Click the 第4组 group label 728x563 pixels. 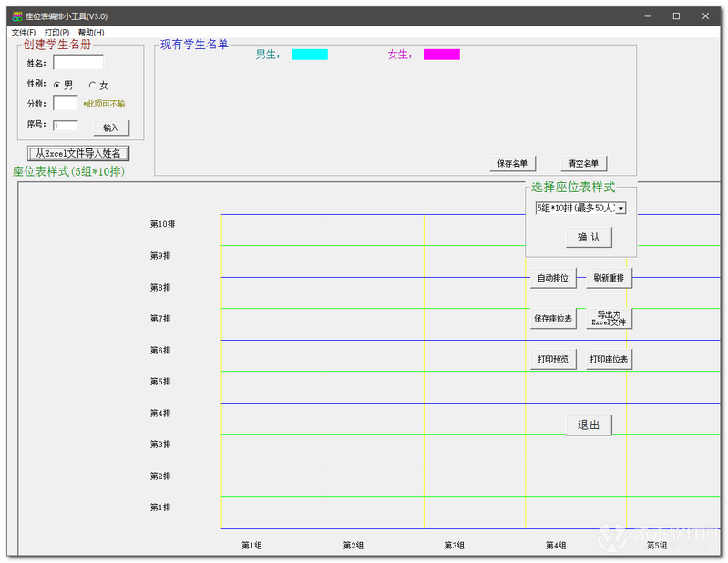556,546
